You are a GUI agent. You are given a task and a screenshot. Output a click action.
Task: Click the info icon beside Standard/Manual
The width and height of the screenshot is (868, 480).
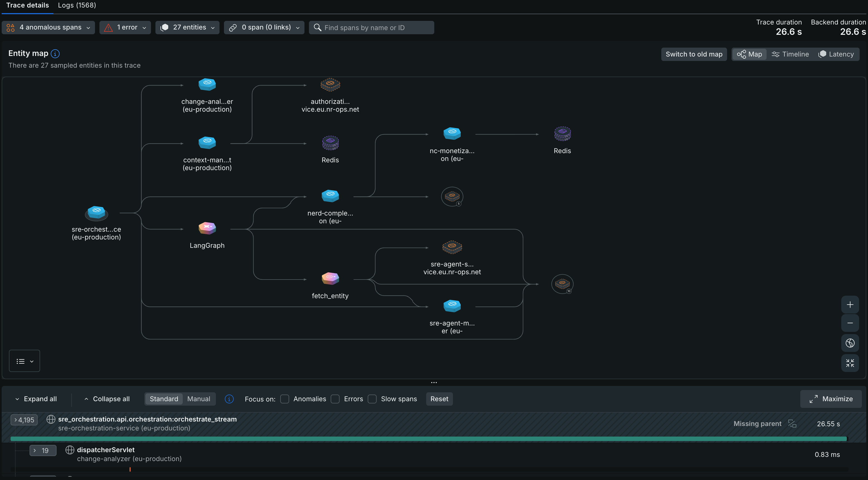pyautogui.click(x=229, y=399)
